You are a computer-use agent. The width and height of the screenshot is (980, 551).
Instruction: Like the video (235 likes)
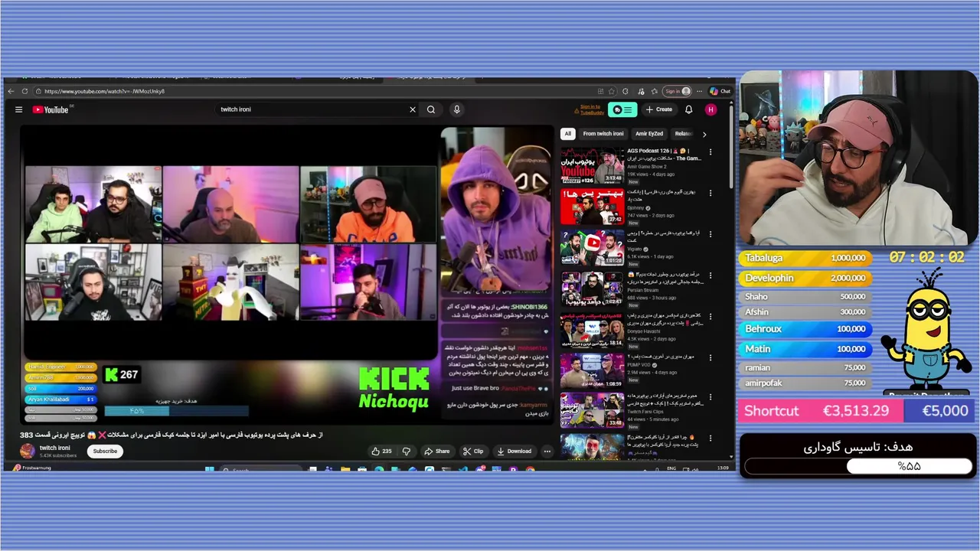coord(384,451)
